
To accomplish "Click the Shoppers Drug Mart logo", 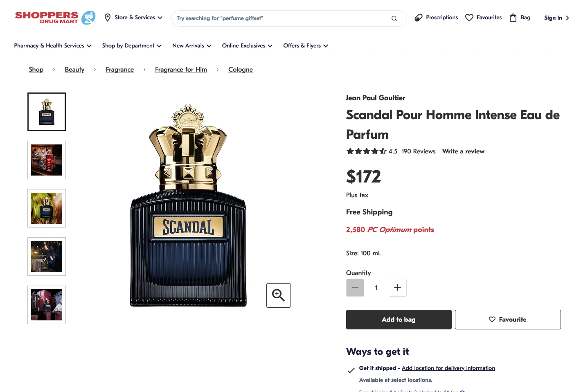I will tap(55, 18).
